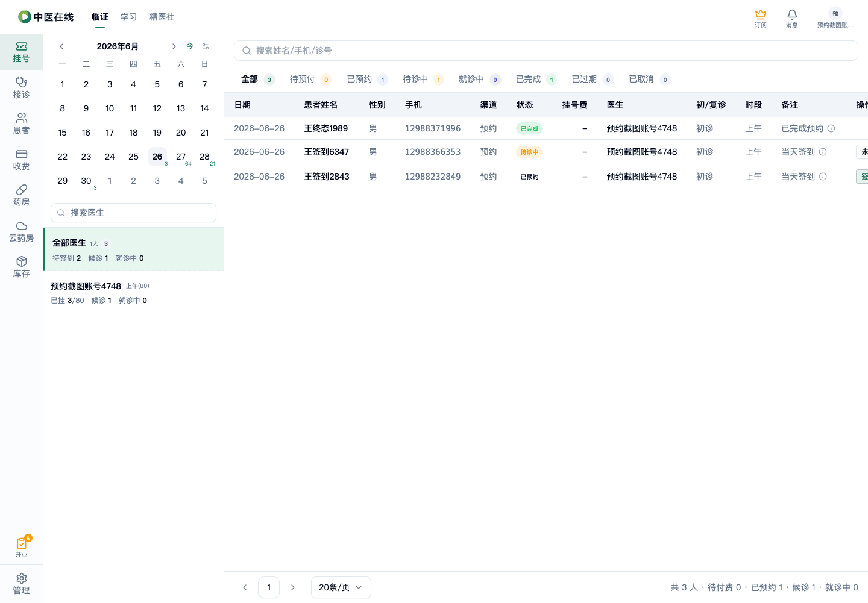Select June 27 on the calendar
The width and height of the screenshot is (868, 603).
coord(181,157)
